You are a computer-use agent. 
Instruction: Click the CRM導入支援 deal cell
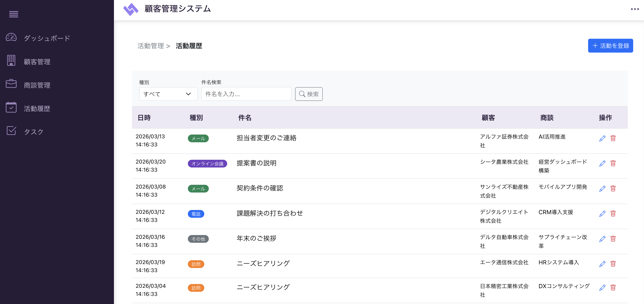click(x=556, y=212)
